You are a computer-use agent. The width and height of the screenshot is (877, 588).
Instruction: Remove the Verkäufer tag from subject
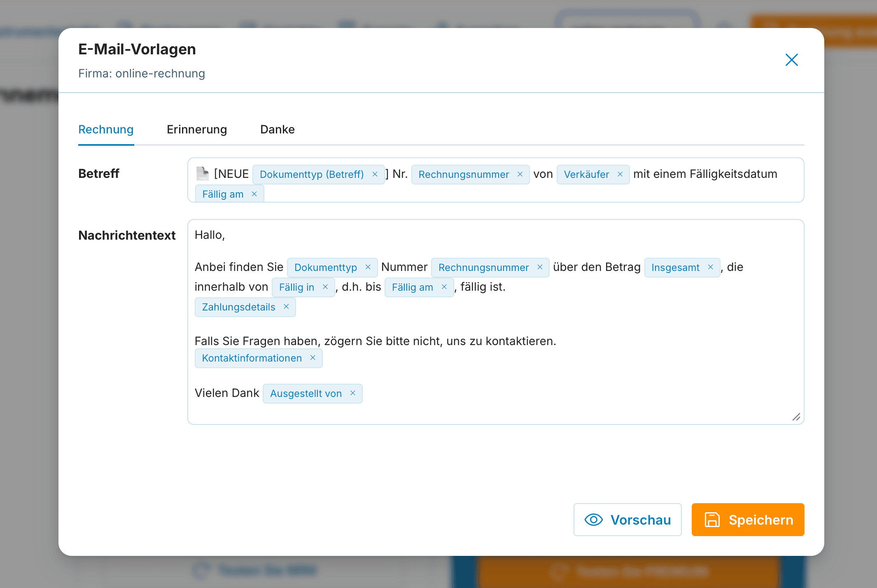[x=620, y=174]
